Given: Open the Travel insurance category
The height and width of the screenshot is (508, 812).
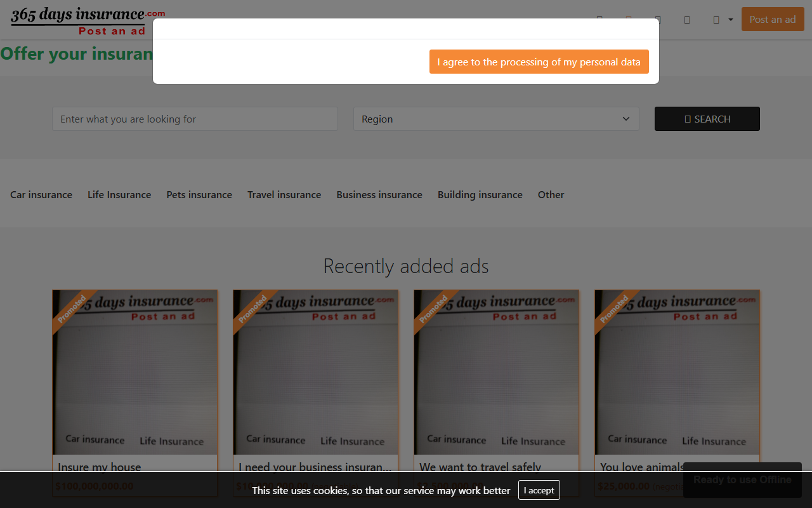Looking at the screenshot, I should [x=284, y=195].
